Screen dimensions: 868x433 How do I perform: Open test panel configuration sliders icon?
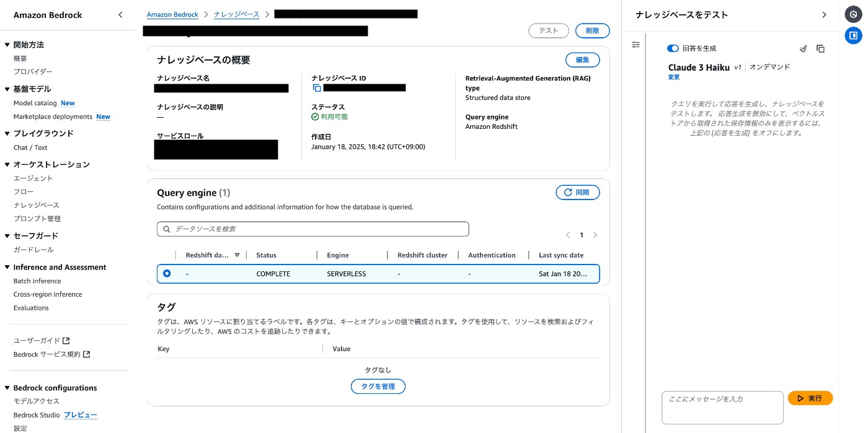635,45
